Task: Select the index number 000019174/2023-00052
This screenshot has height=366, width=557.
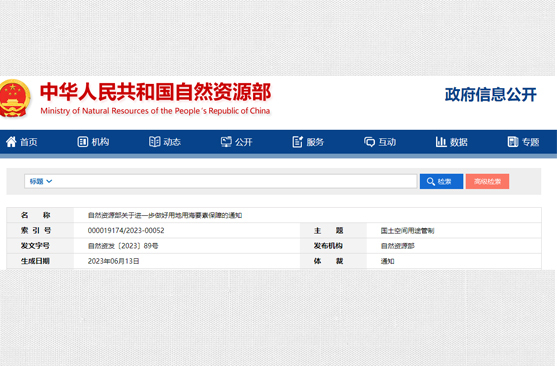Action: (x=126, y=231)
